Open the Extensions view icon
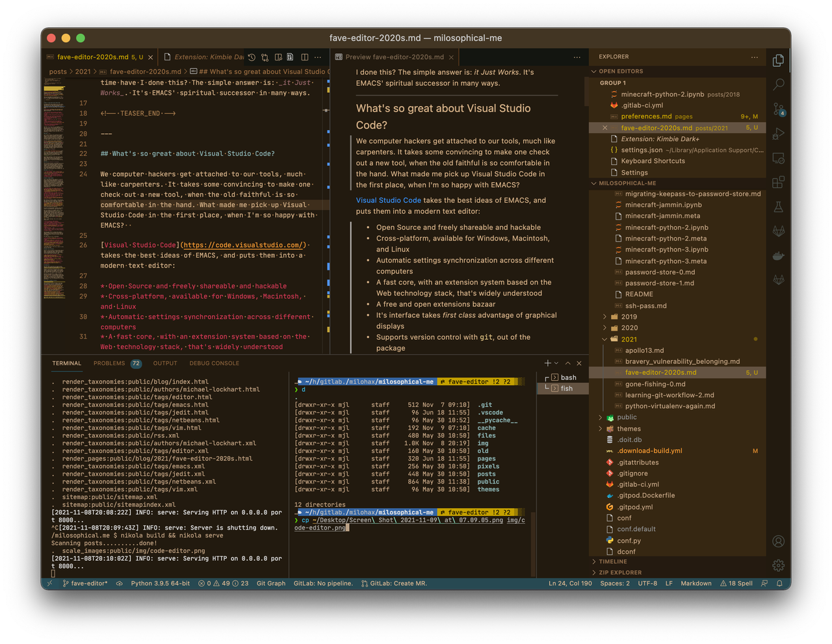832x644 pixels. coord(778,183)
